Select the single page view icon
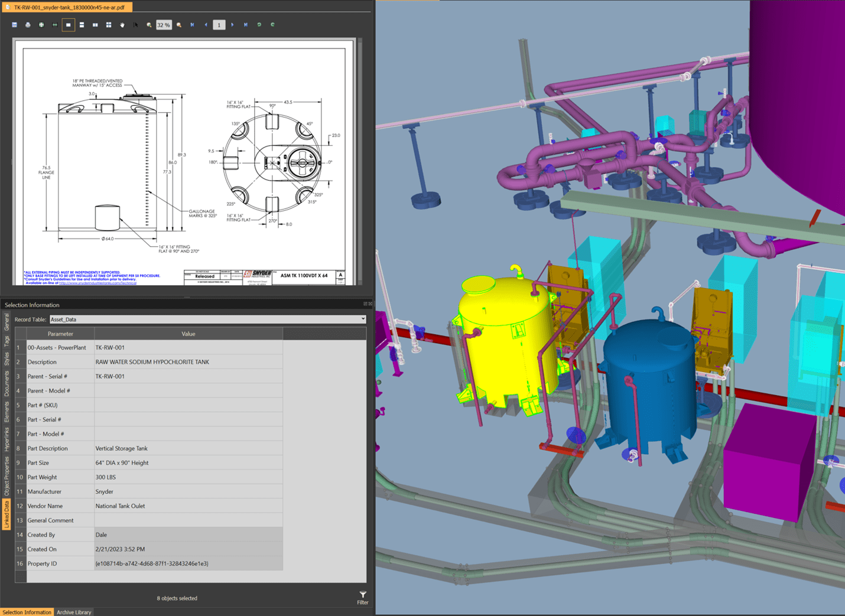Viewport: 845px width, 616px height. click(x=69, y=25)
